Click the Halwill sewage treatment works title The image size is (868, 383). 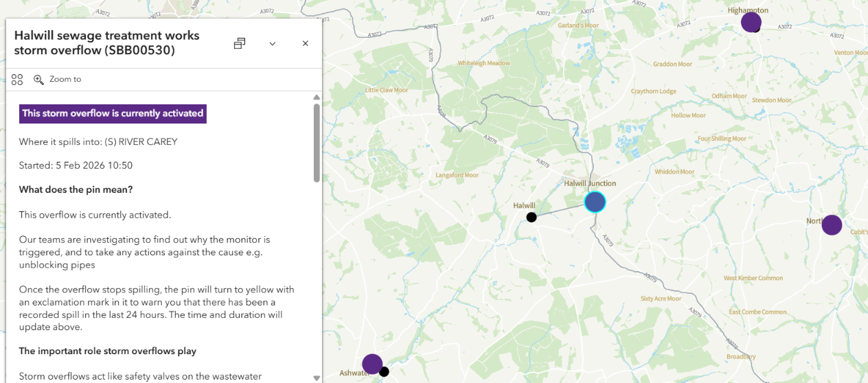click(x=106, y=43)
